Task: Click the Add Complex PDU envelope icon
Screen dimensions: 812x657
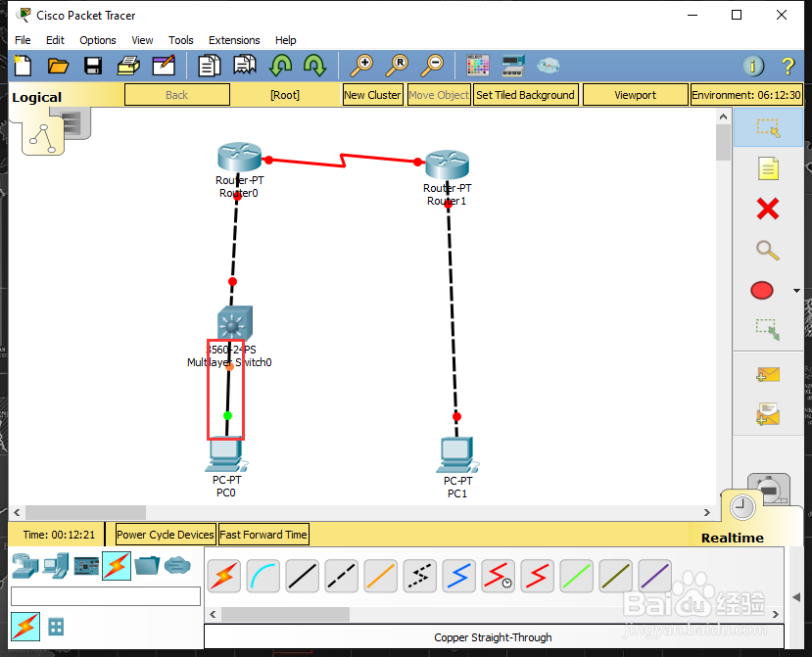Action: [768, 414]
